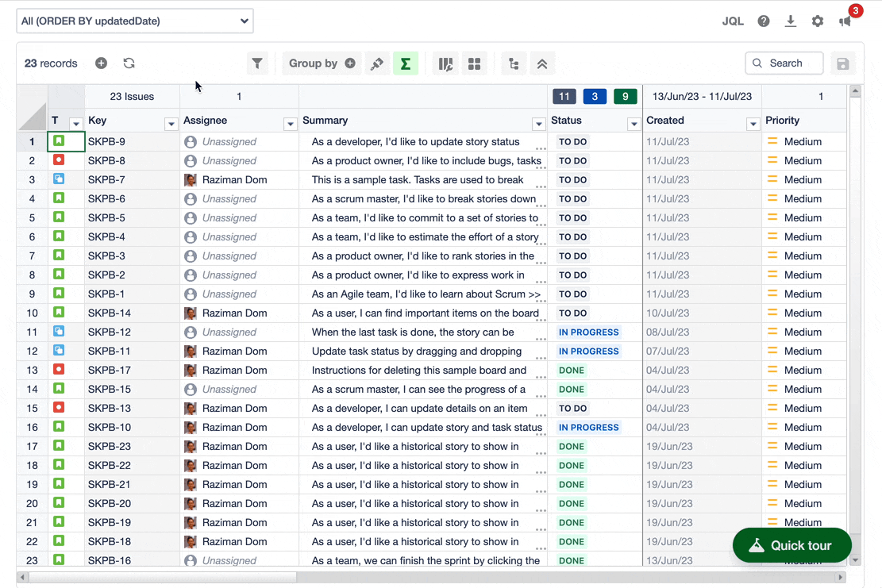
Task: Click the pin columns icon
Action: tap(377, 63)
